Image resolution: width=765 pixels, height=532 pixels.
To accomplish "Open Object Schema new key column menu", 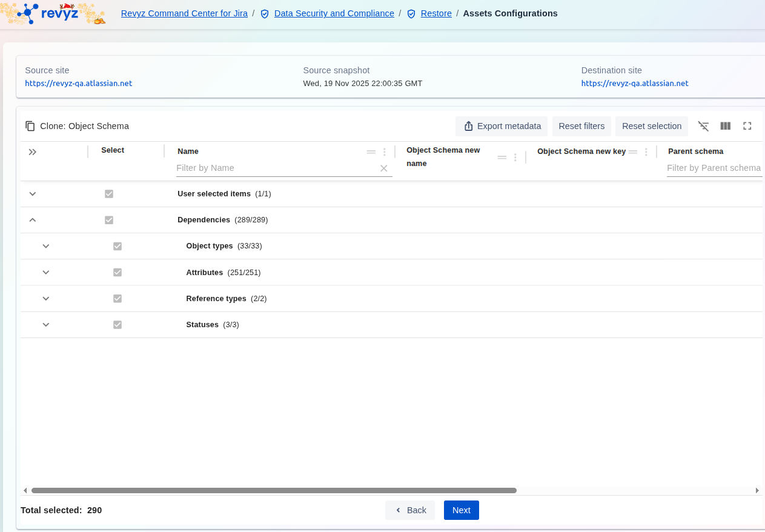I will pyautogui.click(x=646, y=152).
